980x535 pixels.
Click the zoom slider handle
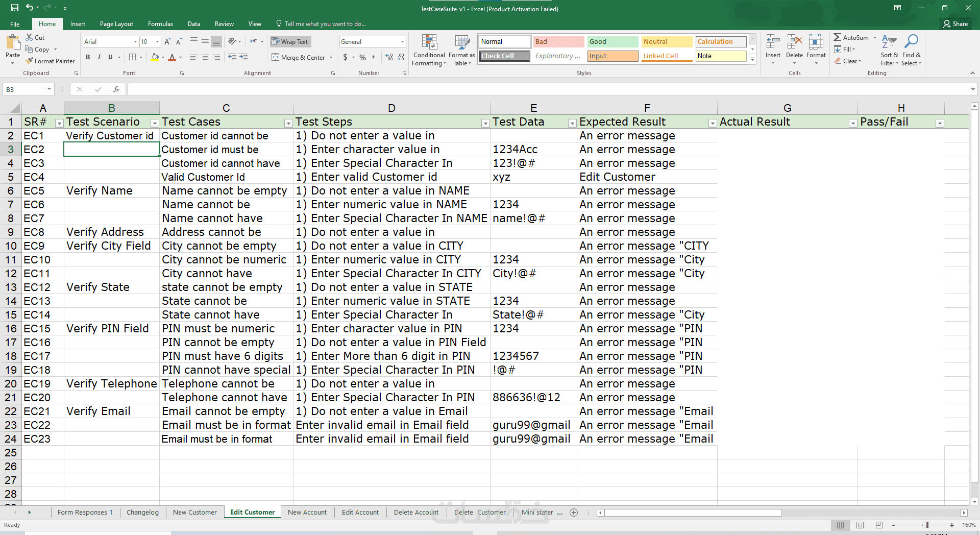tap(927, 525)
